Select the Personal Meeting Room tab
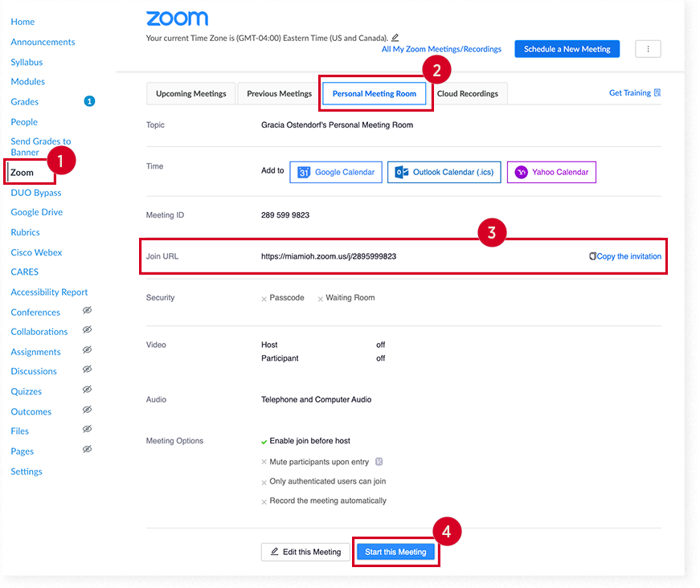Image resolution: width=700 pixels, height=588 pixels. point(374,94)
